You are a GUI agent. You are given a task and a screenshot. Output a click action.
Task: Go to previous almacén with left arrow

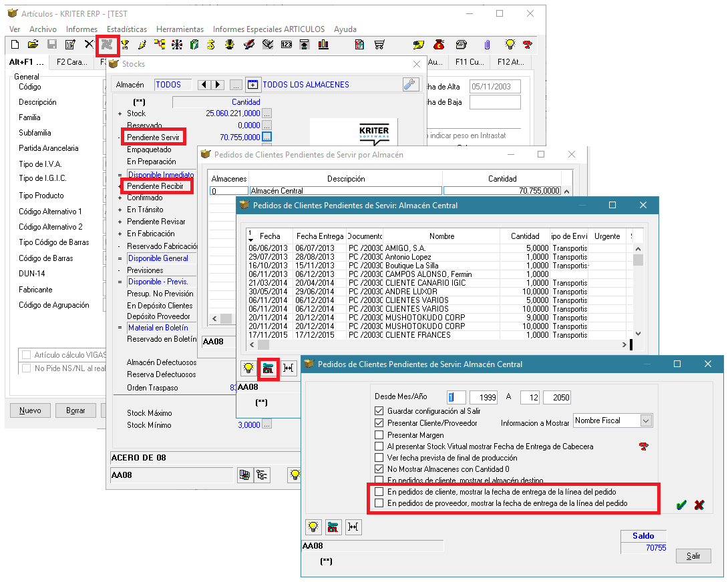coord(204,85)
